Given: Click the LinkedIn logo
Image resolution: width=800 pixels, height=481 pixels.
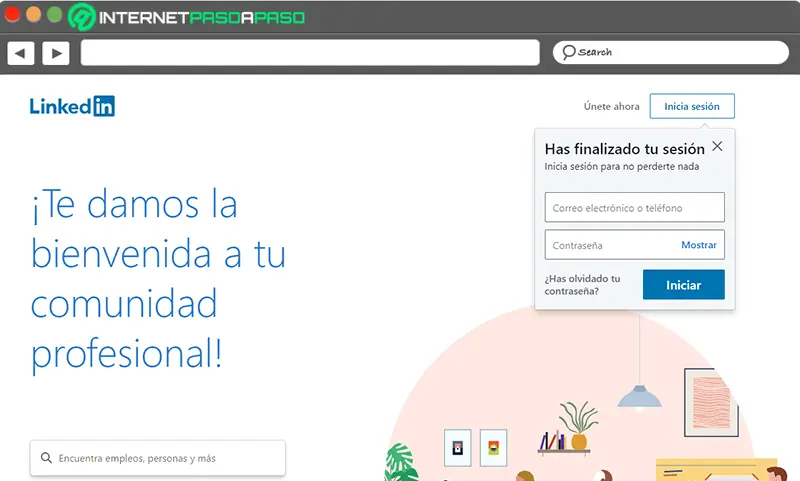Looking at the screenshot, I should pyautogui.click(x=72, y=106).
